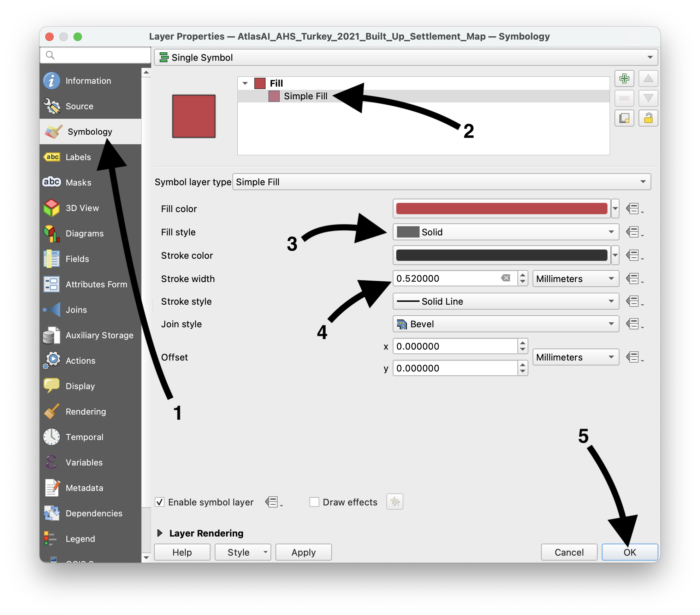Toggle the Enable symbol layer checkbox
Screen dimensions: 700x615
point(160,502)
